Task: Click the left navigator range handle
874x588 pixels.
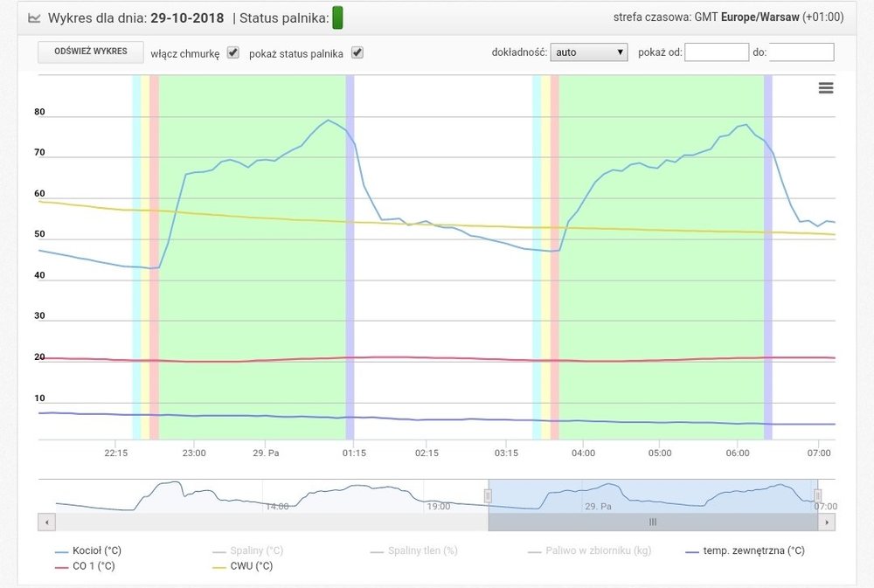Action: point(488,495)
